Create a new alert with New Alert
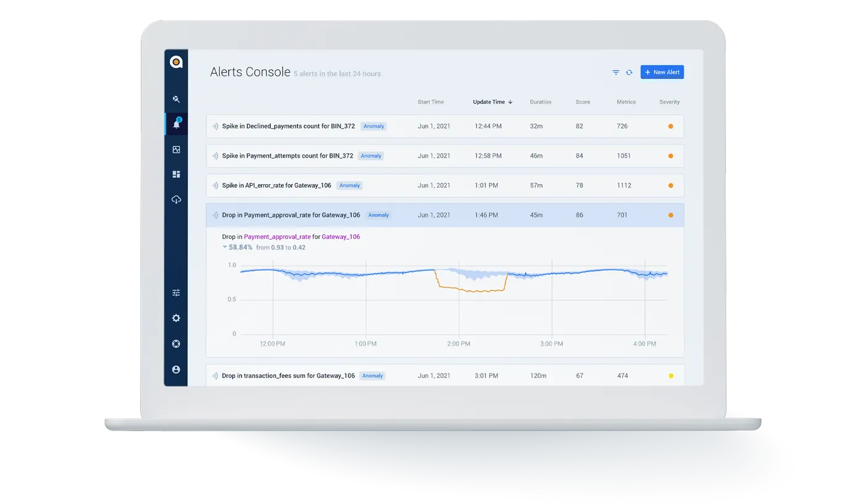The image size is (865, 504). pos(662,72)
